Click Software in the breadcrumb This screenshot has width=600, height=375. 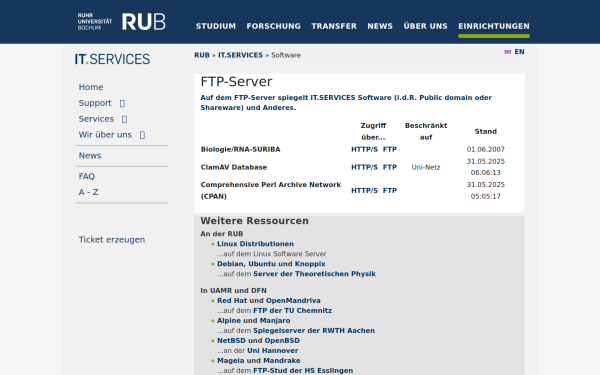pos(286,55)
